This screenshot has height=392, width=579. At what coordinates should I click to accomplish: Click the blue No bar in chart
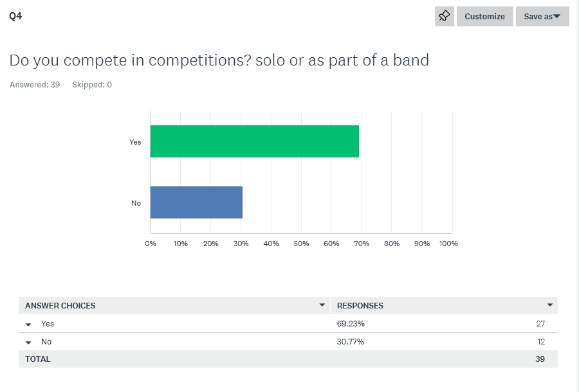tap(196, 202)
